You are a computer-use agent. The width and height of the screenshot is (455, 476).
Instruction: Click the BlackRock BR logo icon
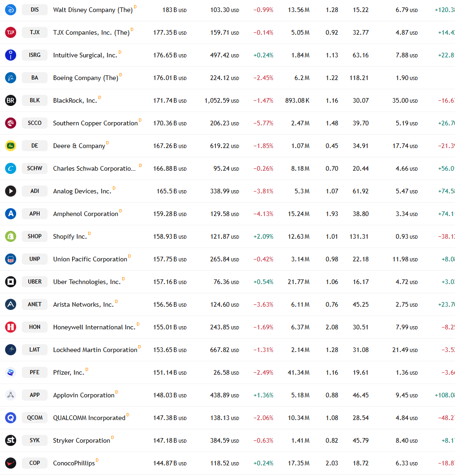click(x=11, y=100)
